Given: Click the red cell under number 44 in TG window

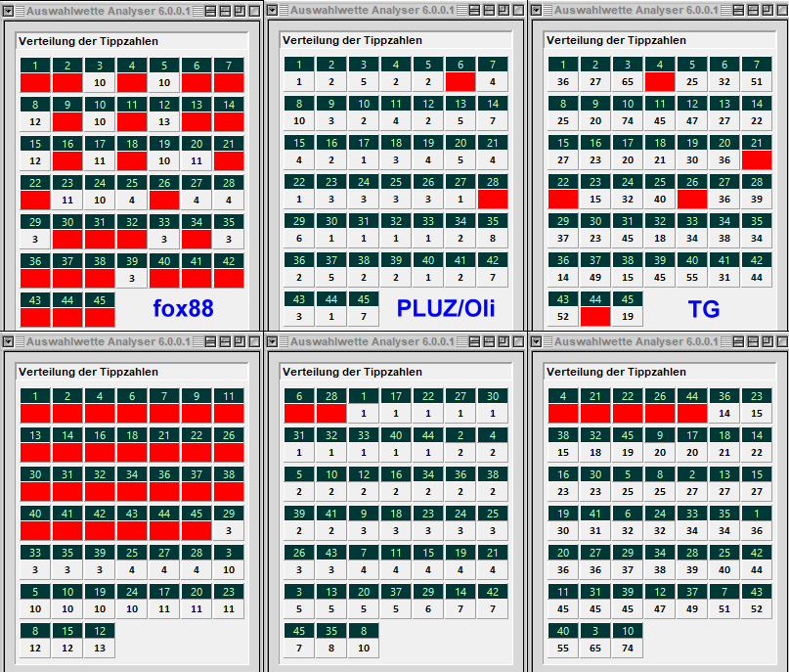Looking at the screenshot, I should click(x=595, y=317).
